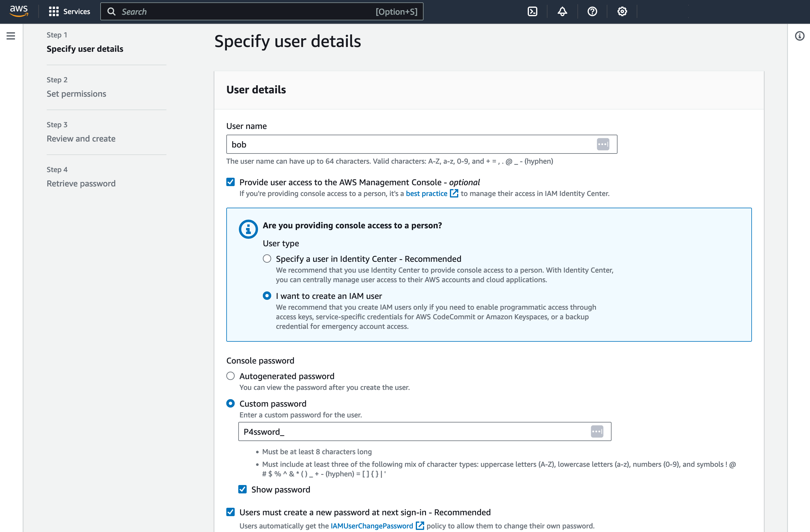Click the User name input field
Image resolution: width=810 pixels, height=532 pixels.
[x=422, y=144]
